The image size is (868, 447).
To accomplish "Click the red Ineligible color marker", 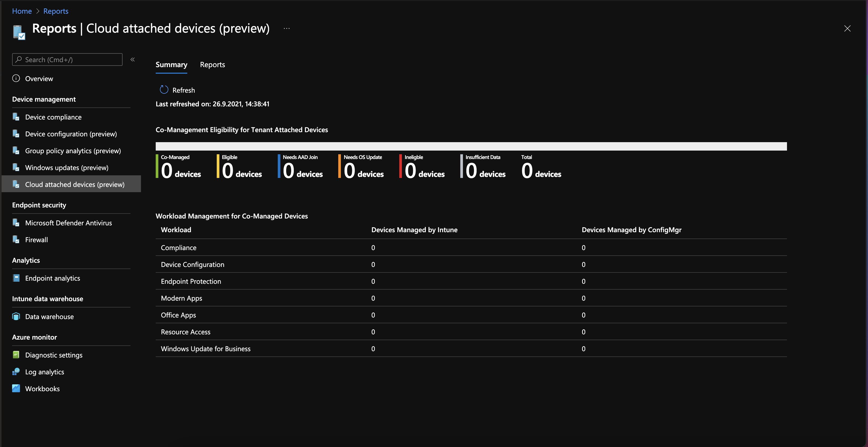I will click(x=401, y=166).
